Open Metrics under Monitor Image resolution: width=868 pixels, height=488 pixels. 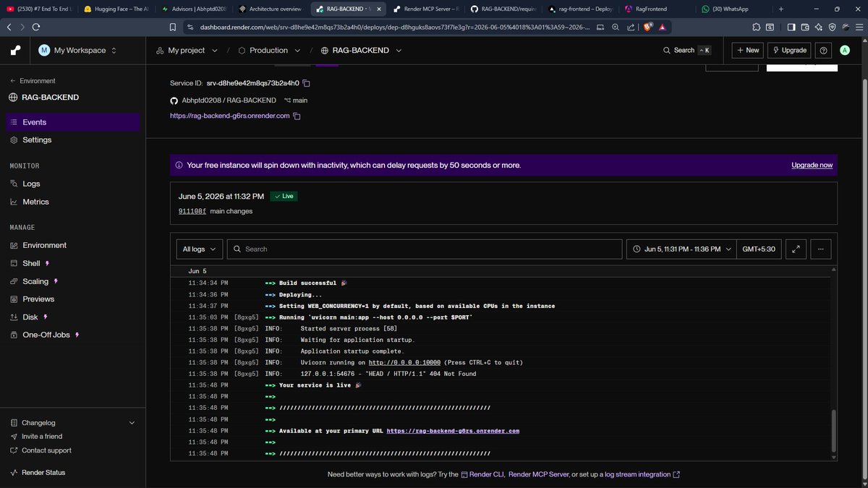point(35,202)
